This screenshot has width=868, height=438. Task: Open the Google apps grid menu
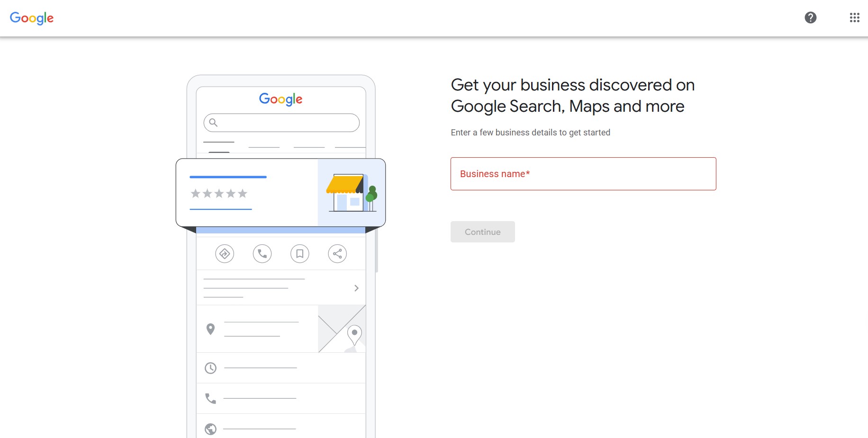coord(854,18)
